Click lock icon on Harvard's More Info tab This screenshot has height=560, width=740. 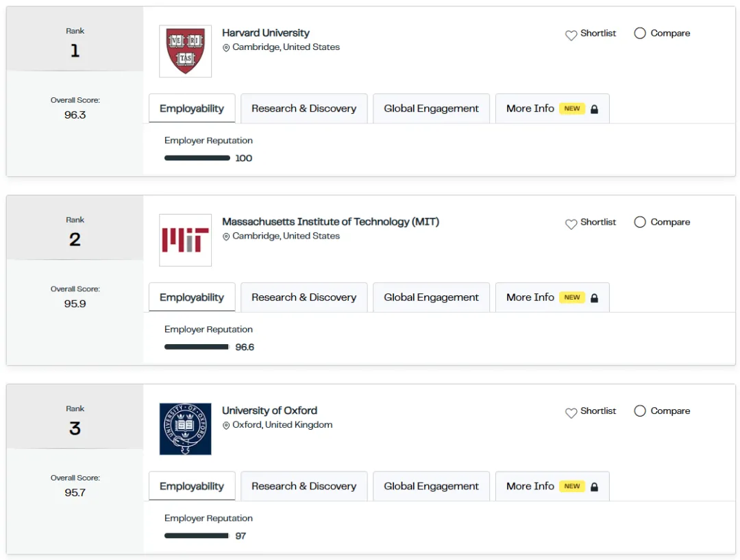click(594, 109)
